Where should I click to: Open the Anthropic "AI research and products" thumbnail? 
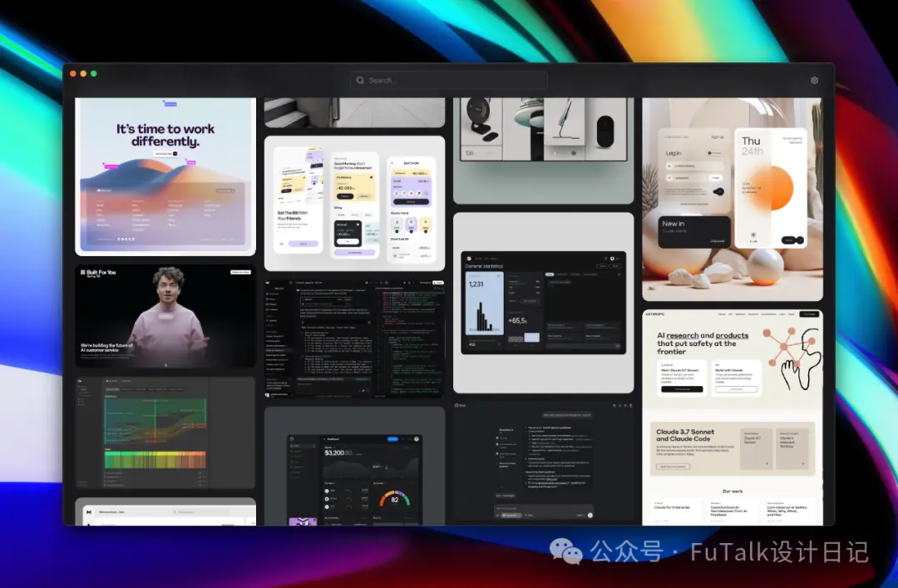[733, 418]
